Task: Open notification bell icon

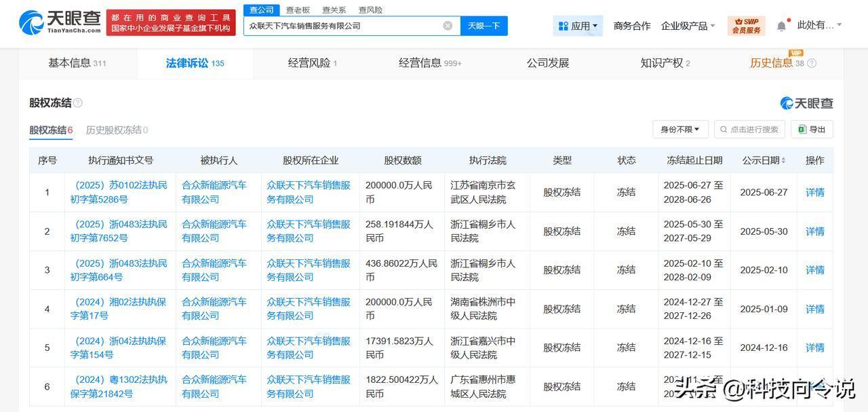Action: tap(781, 26)
